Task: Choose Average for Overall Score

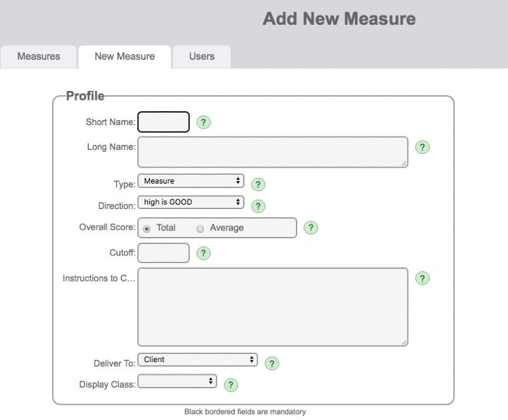Action: (x=200, y=227)
